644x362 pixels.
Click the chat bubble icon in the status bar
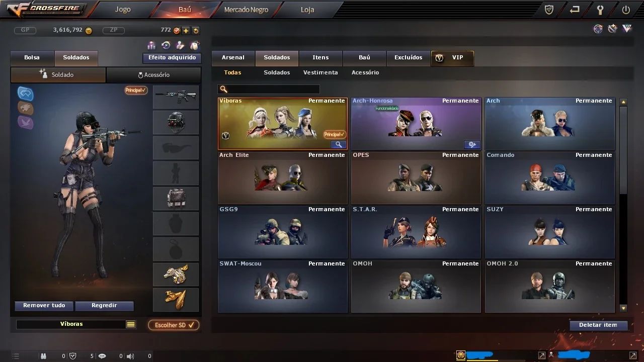(x=102, y=356)
